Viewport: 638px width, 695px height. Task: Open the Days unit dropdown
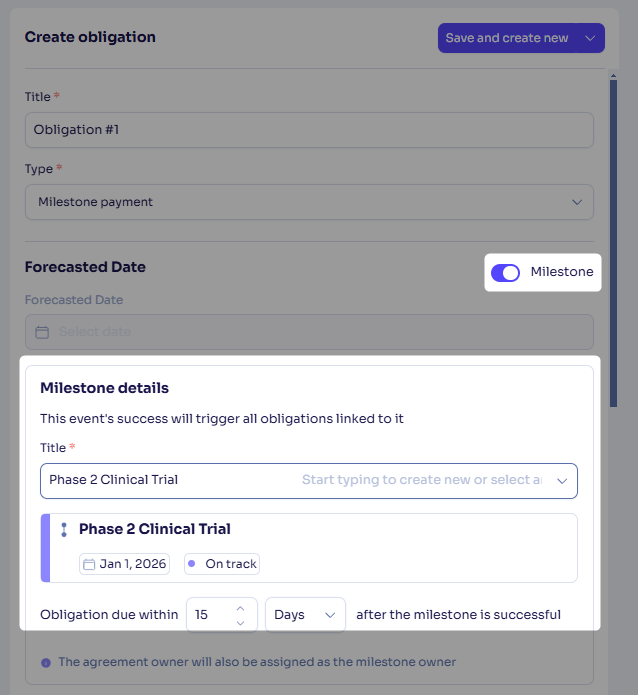[x=305, y=615]
